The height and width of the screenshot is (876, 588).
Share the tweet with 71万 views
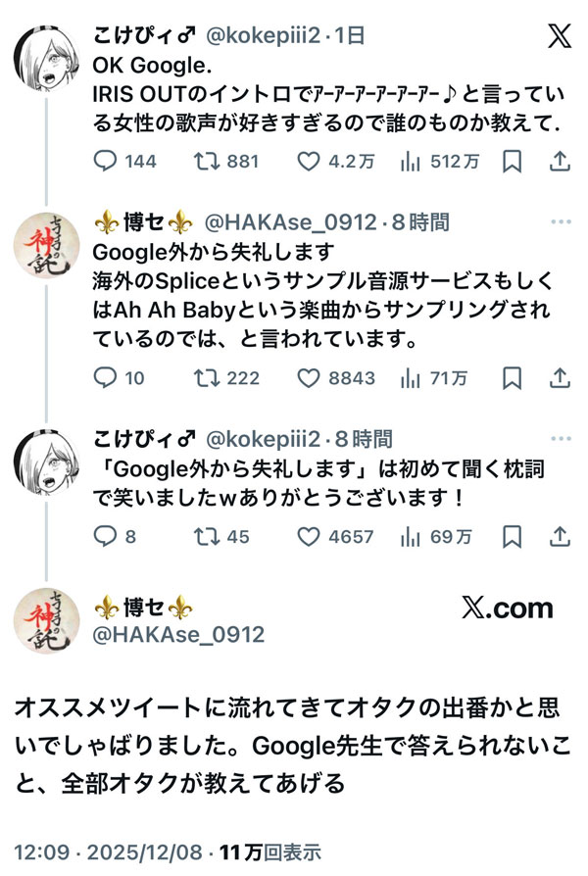click(x=560, y=377)
